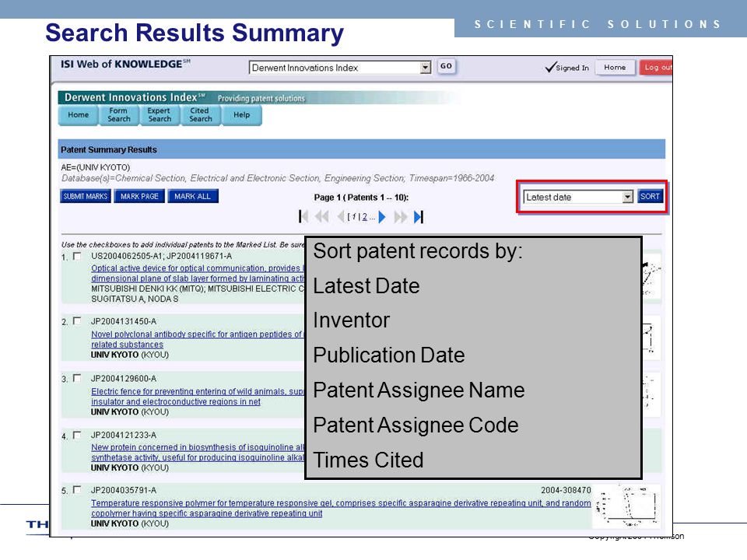747x560 pixels.
Task: Click the accession number 2004-308470
Action: 566,490
